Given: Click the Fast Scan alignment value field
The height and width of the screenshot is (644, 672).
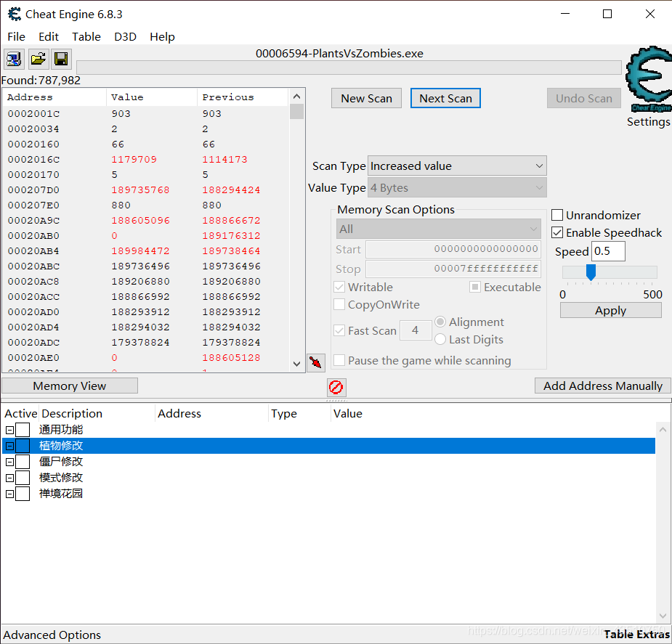Looking at the screenshot, I should point(416,330).
